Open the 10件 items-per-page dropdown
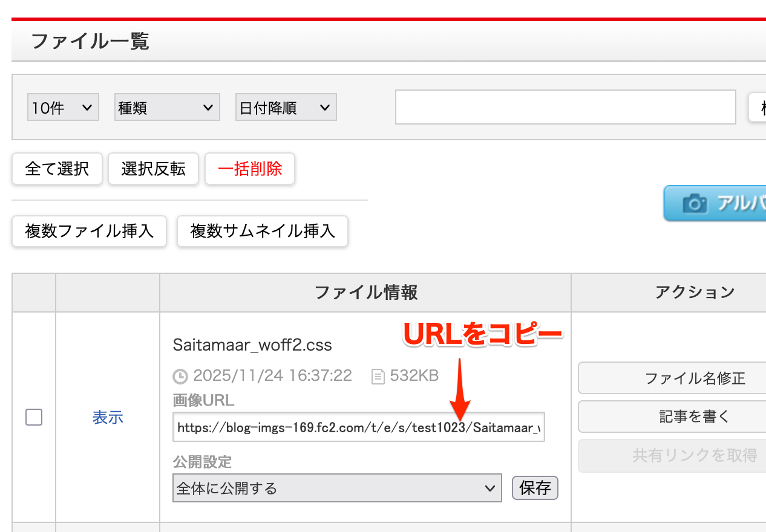Viewport: 766px width, 532px height. point(63,108)
